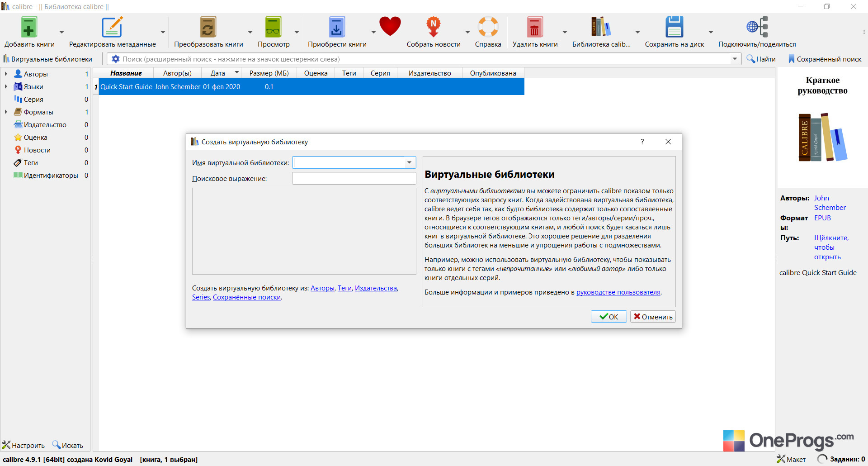Click the Convert books icon
This screenshot has height=466, width=868.
[x=208, y=27]
